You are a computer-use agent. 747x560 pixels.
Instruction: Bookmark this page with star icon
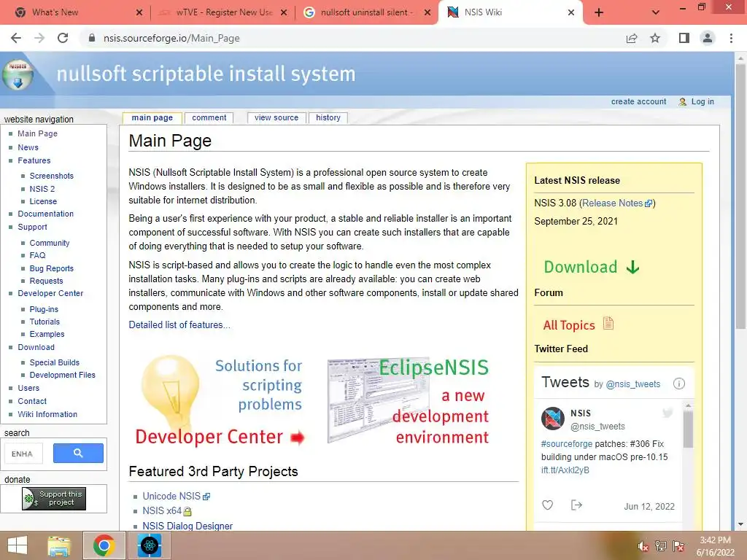656,38
